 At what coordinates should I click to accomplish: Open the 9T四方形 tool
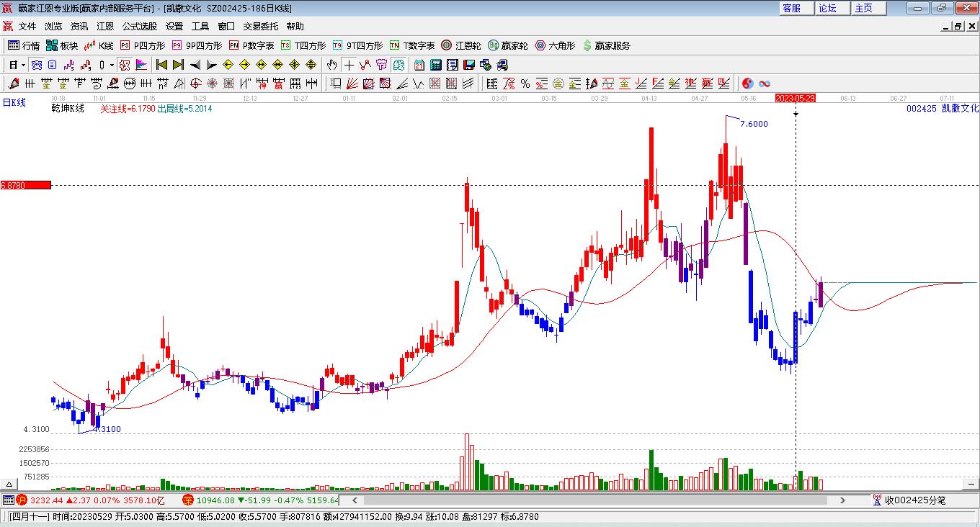(x=357, y=45)
